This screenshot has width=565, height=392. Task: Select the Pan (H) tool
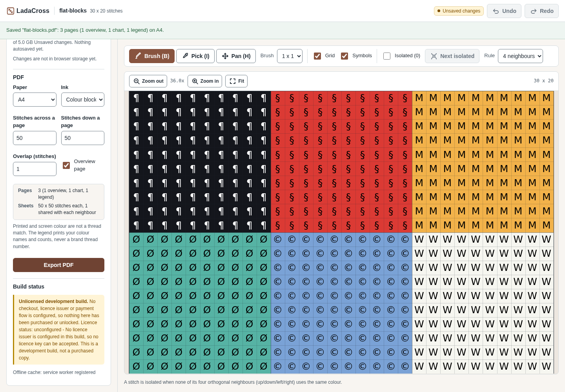236,56
